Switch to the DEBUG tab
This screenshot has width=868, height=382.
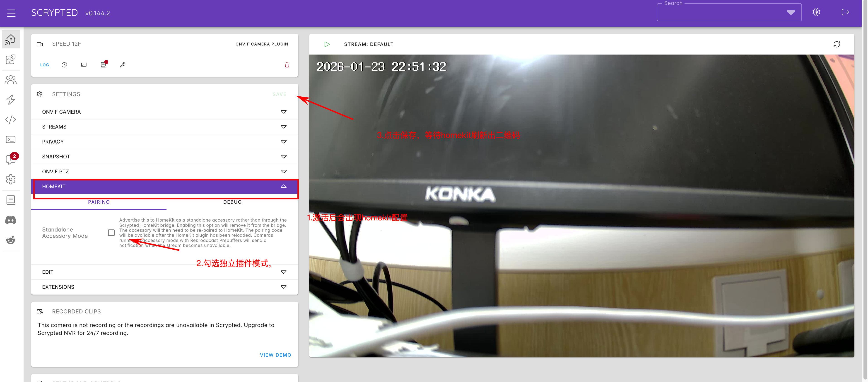[x=232, y=202]
